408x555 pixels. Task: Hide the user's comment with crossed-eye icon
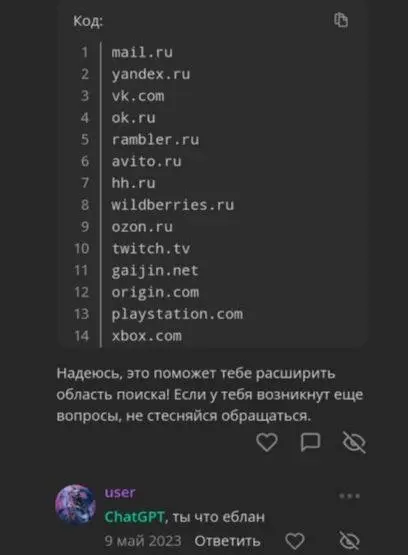(x=350, y=541)
